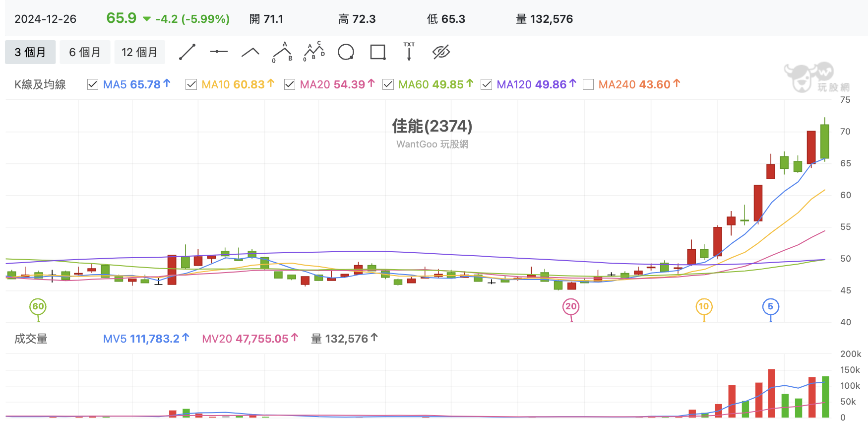Click the high price 高 72.3
Screen dimensions: 868x425
[357, 19]
